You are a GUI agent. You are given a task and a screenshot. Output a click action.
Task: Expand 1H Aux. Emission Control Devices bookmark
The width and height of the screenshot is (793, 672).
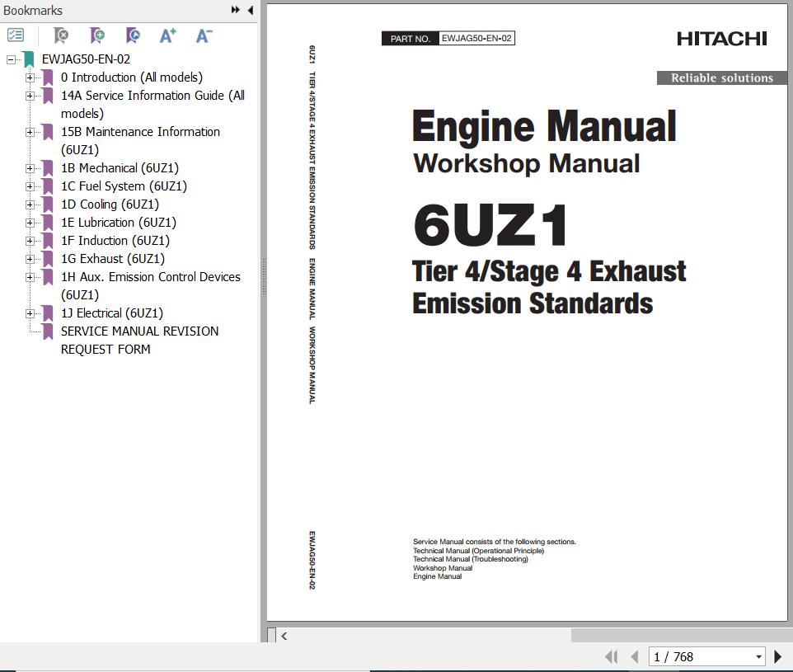click(x=30, y=277)
